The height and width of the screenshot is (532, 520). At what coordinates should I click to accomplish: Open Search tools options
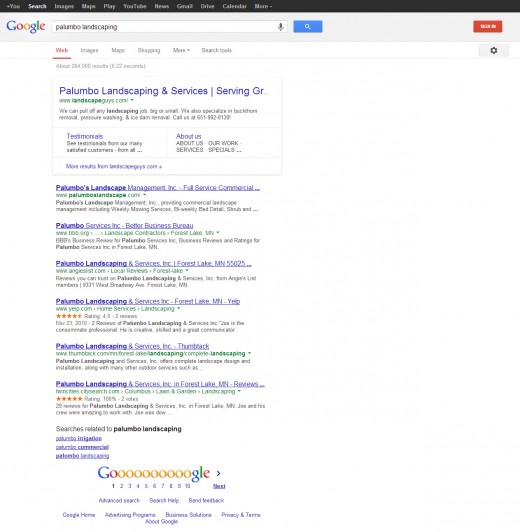(x=216, y=51)
